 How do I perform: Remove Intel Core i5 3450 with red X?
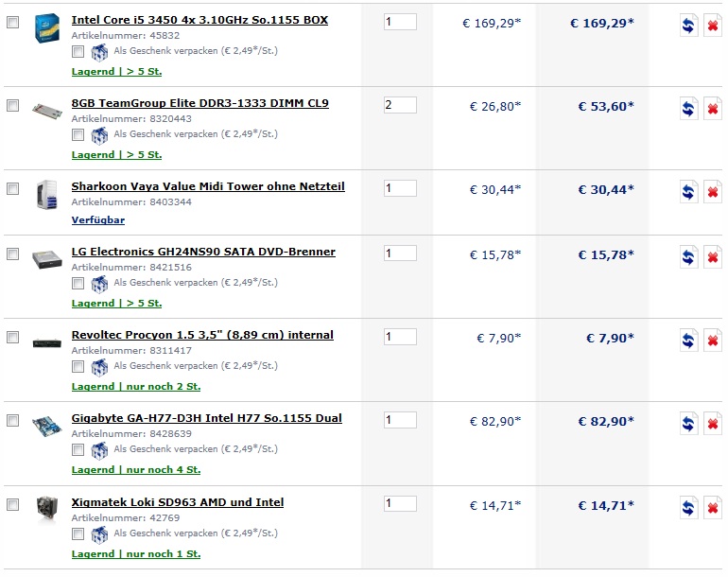(x=712, y=26)
